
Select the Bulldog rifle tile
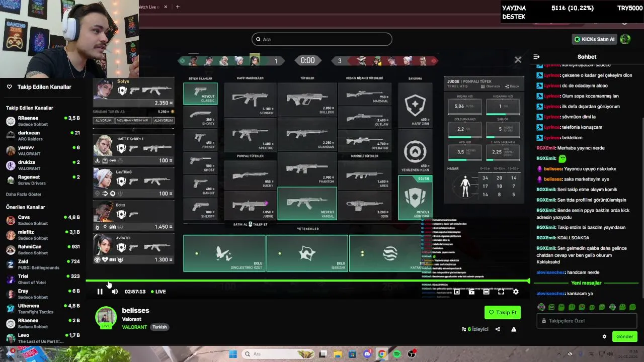click(x=307, y=99)
